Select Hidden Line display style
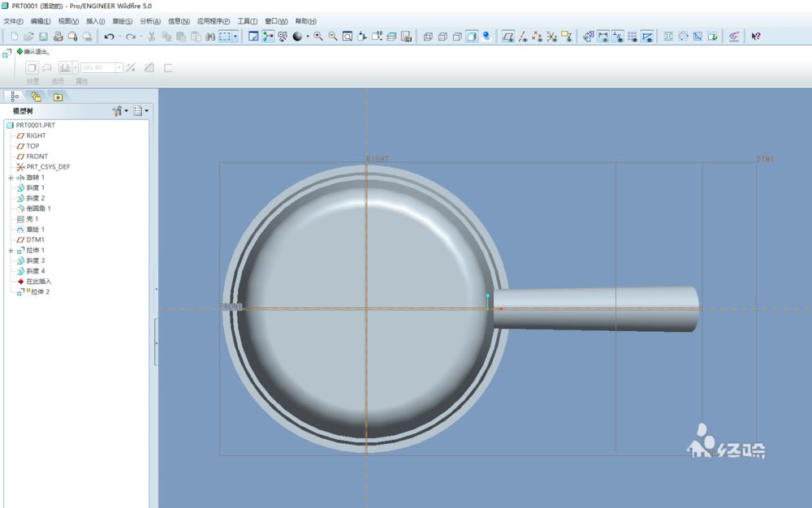This screenshot has width=812, height=508. 443,37
